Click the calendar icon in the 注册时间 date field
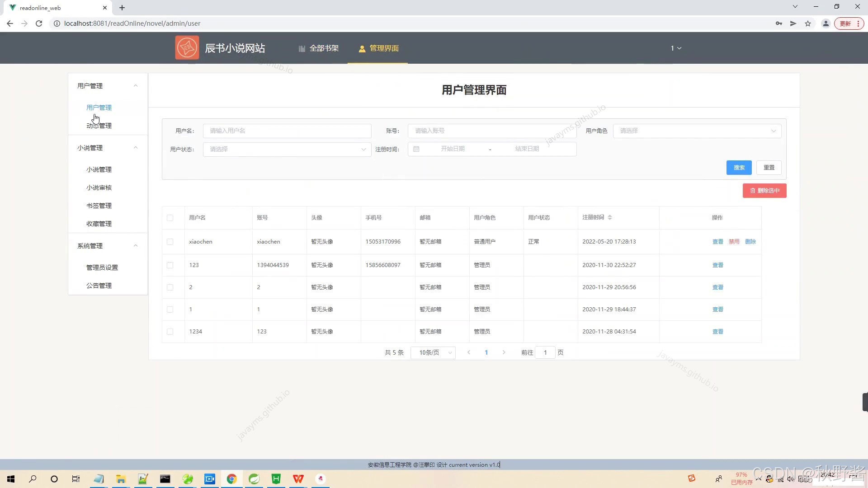The image size is (868, 488). (416, 149)
